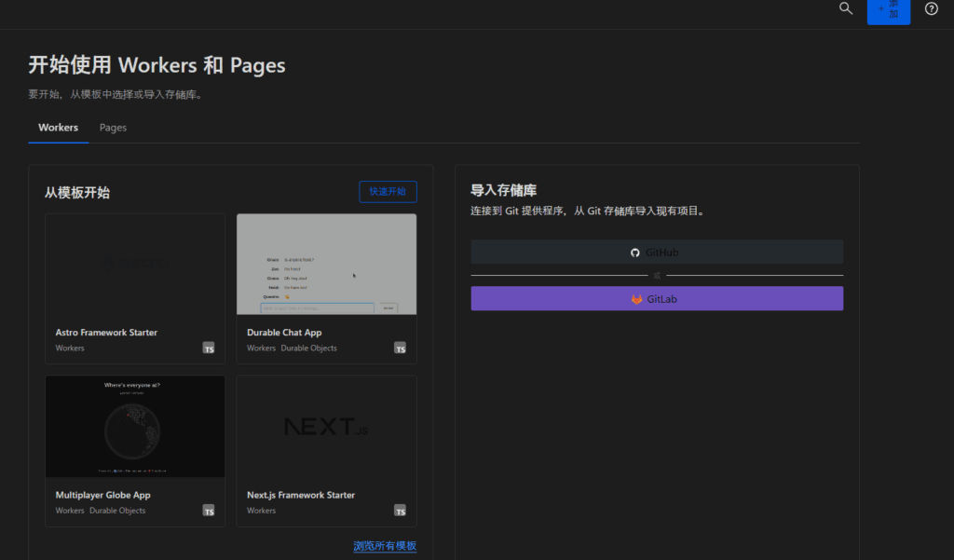
Task: Open the Durable Chat App preview thumbnail
Action: coord(326,265)
